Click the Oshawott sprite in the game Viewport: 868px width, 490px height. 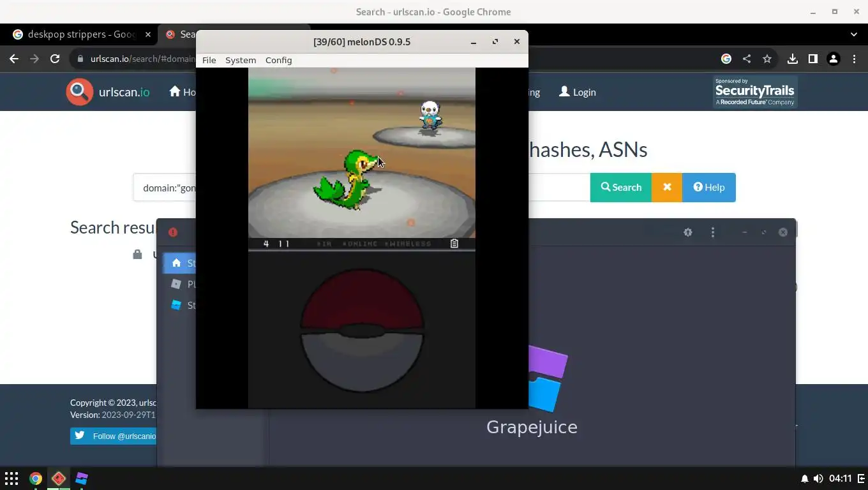click(430, 116)
